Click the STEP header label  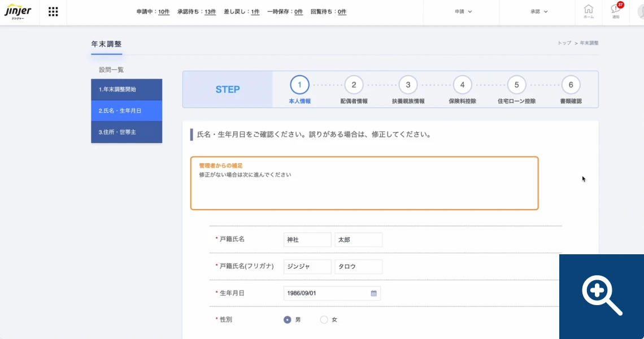pos(228,90)
